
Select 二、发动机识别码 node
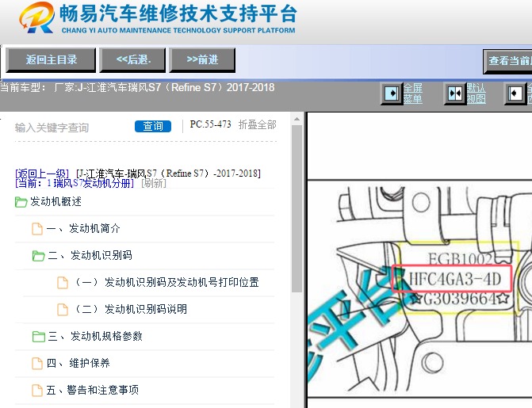(x=90, y=255)
